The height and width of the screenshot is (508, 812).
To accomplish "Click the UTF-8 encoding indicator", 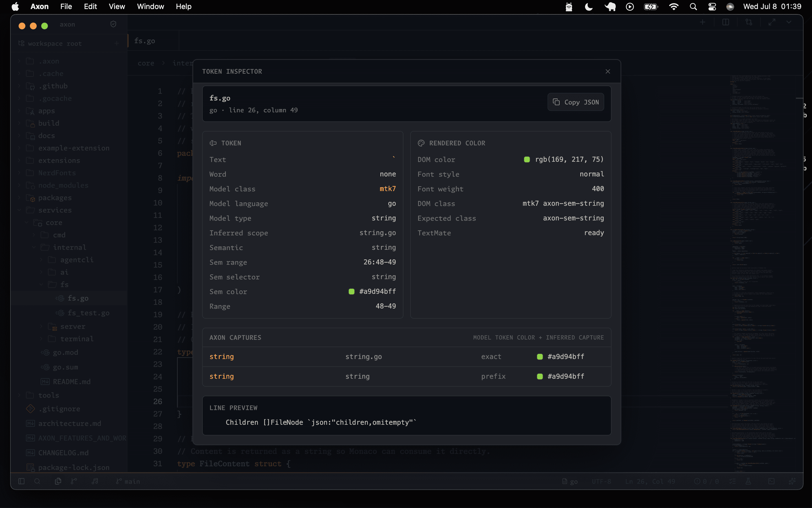I will 601,482.
